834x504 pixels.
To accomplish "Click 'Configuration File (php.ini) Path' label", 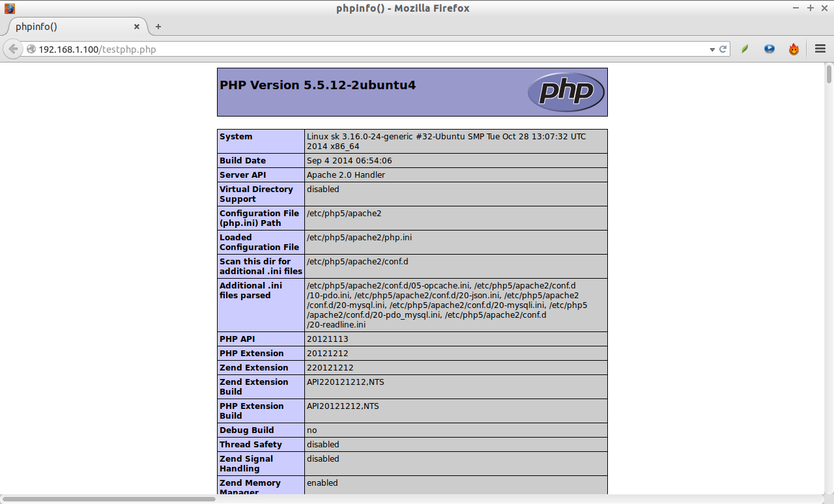I will pos(259,218).
